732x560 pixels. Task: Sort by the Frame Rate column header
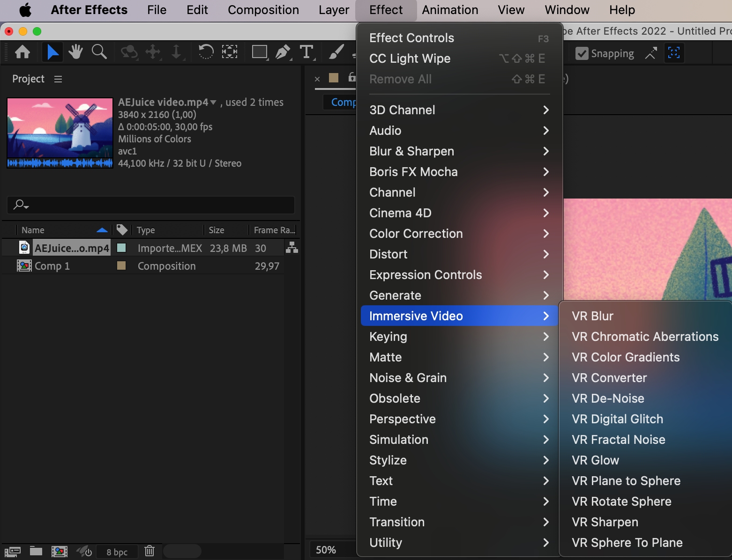tap(274, 230)
